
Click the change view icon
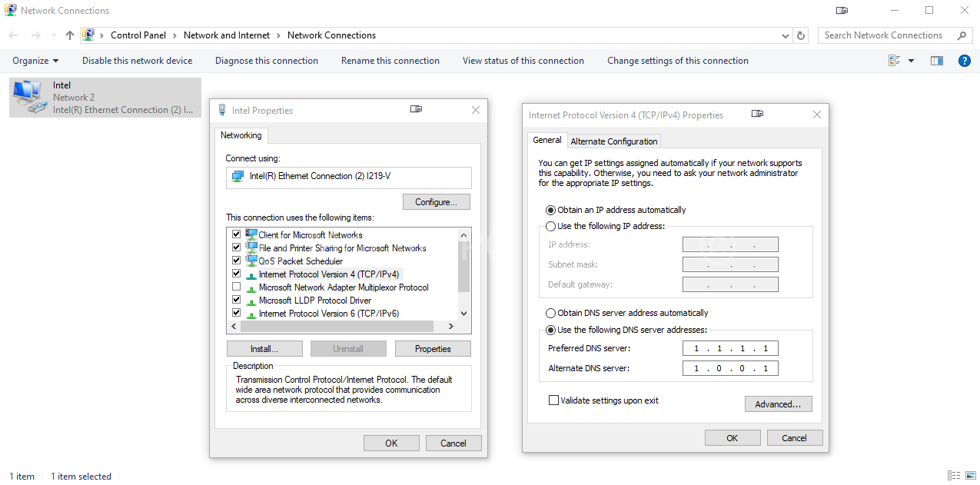pos(894,61)
